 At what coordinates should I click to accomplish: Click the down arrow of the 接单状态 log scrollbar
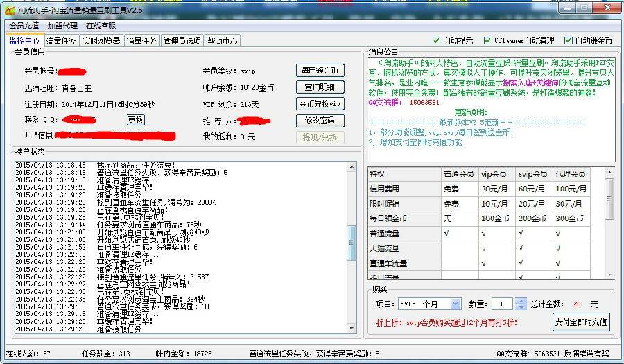(352, 328)
